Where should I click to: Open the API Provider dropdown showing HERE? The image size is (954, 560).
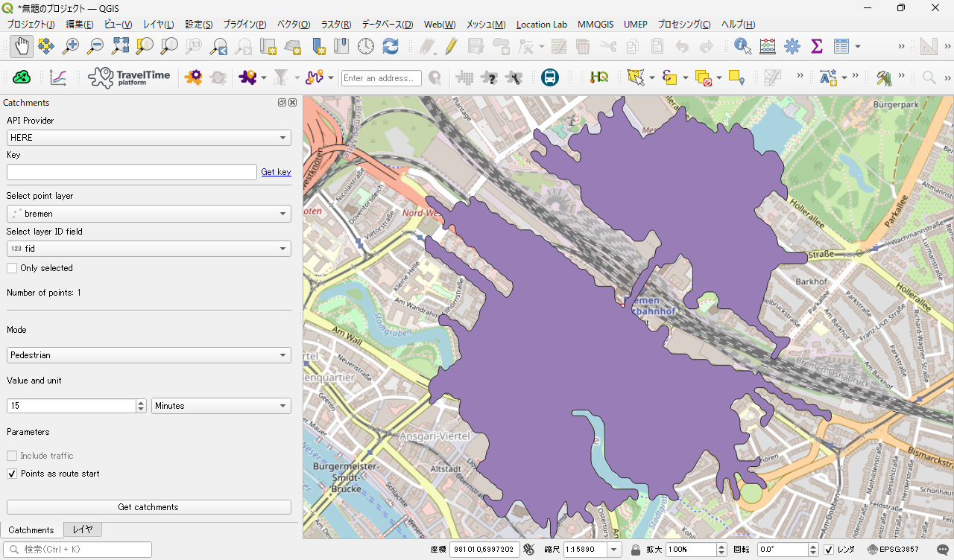point(148,138)
